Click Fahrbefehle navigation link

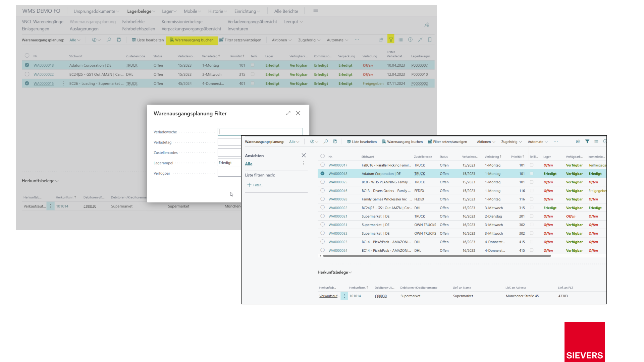(x=133, y=22)
